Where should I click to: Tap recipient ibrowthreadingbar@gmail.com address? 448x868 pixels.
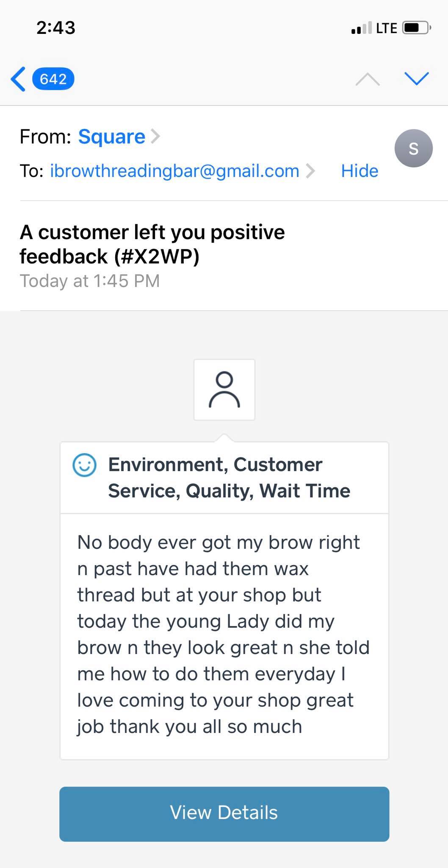tap(174, 171)
